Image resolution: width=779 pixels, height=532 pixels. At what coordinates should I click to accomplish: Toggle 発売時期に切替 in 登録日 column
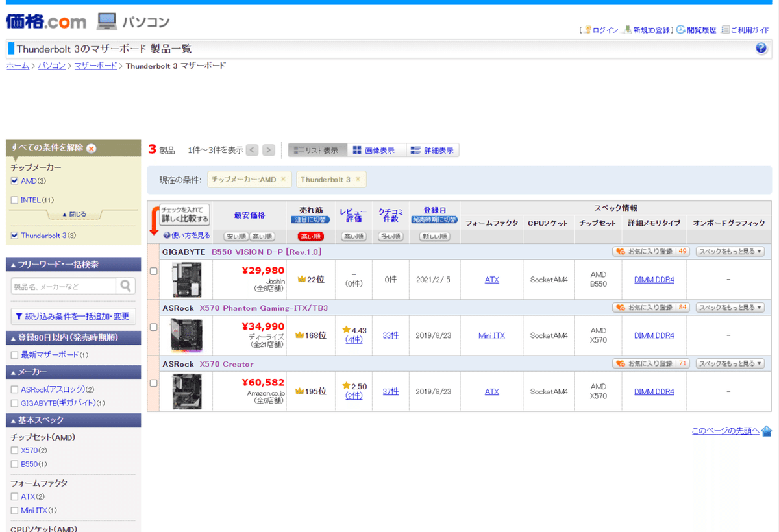pyautogui.click(x=434, y=220)
